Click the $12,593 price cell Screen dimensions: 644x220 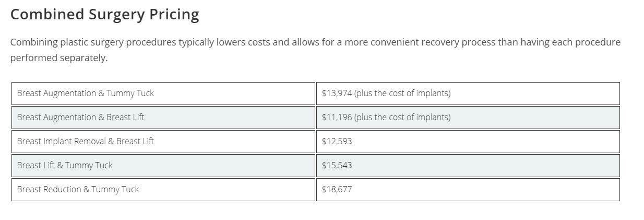point(337,142)
